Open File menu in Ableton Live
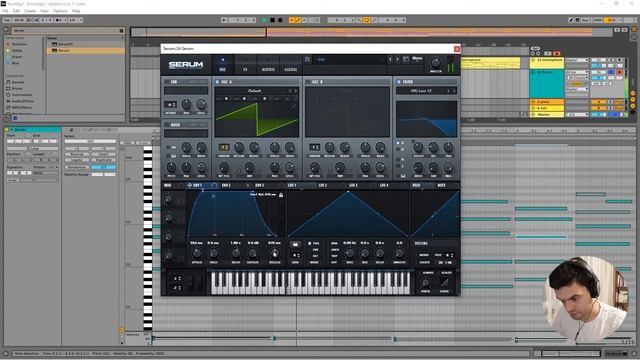The height and width of the screenshot is (360, 640). click(x=5, y=11)
